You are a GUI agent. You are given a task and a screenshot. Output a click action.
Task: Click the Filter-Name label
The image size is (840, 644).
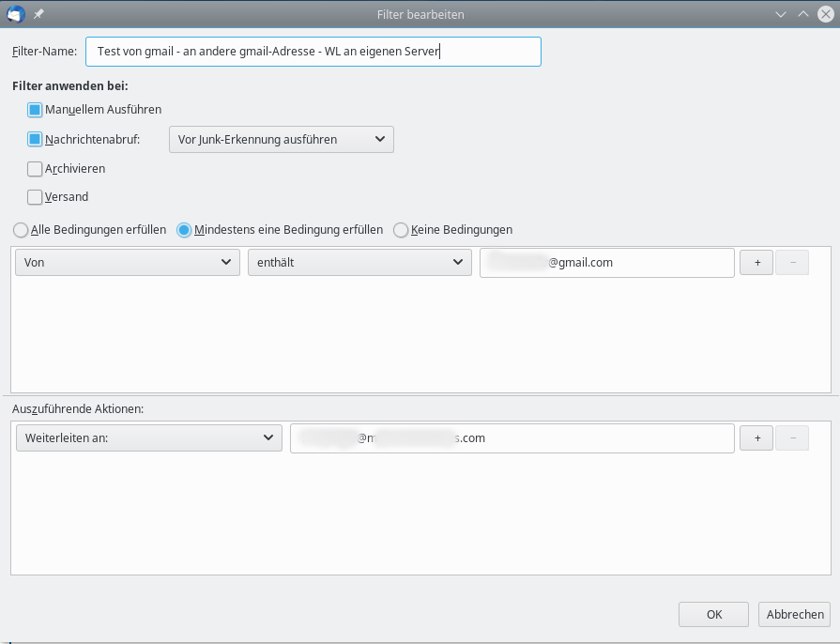click(44, 52)
